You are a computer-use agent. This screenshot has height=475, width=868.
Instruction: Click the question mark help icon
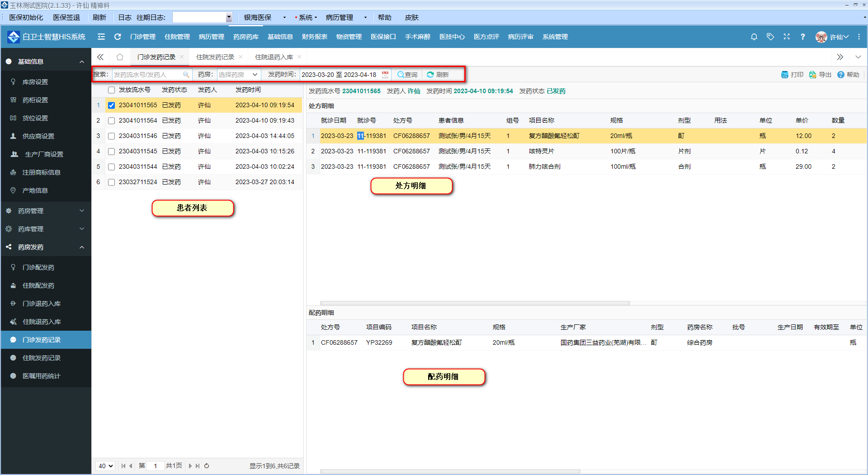pyautogui.click(x=803, y=37)
